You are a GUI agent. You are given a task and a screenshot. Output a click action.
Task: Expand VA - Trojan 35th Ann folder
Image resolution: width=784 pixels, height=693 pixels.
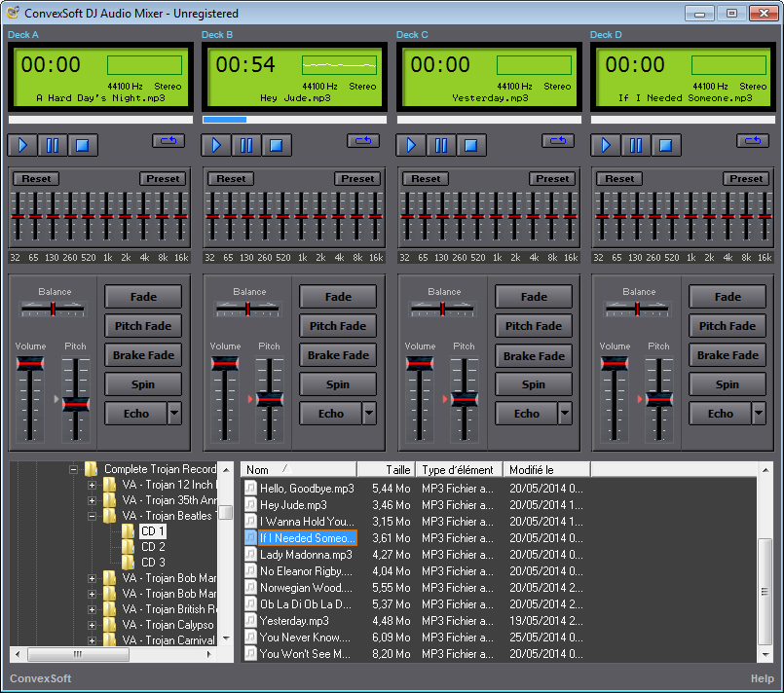(x=92, y=500)
